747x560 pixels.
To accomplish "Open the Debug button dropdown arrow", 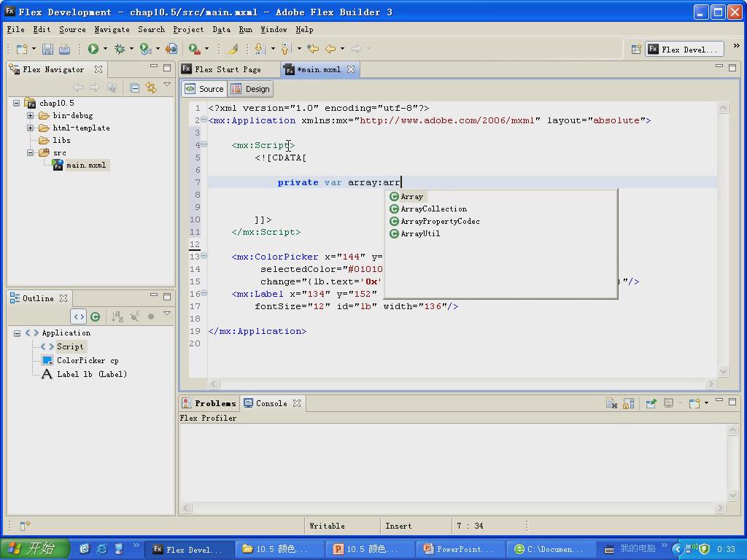I will point(131,49).
